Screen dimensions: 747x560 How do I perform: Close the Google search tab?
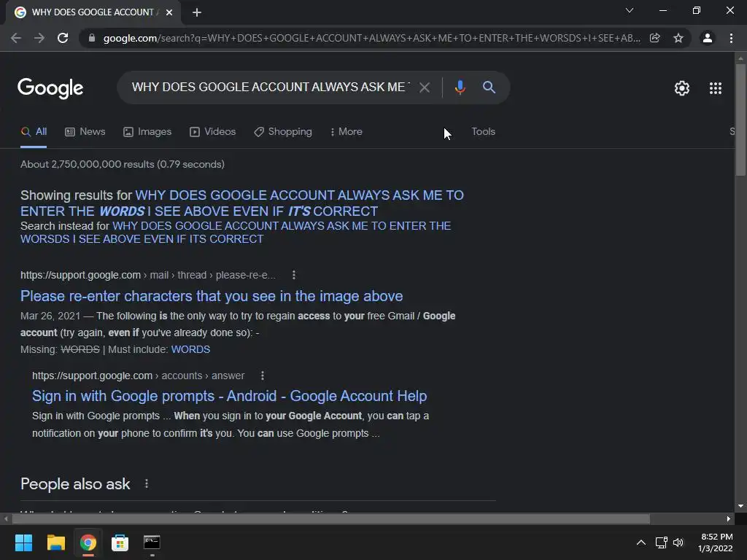coord(169,12)
